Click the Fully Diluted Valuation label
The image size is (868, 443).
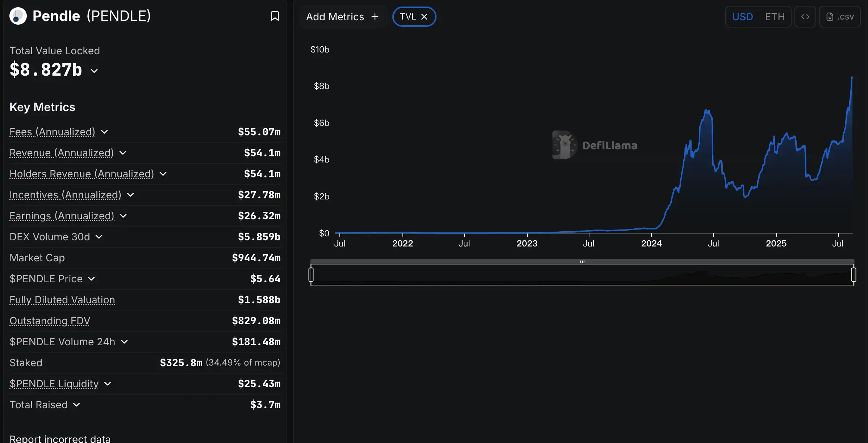[62, 300]
